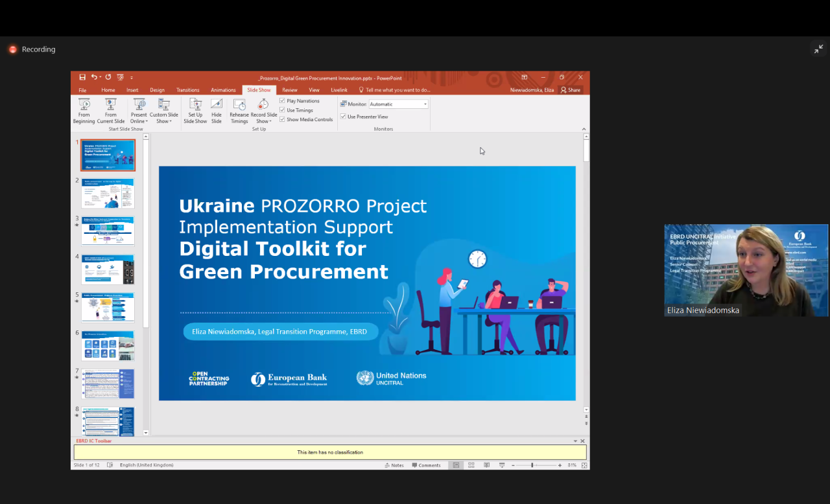The height and width of the screenshot is (504, 830).
Task: Undo the last action
Action: pos(94,77)
